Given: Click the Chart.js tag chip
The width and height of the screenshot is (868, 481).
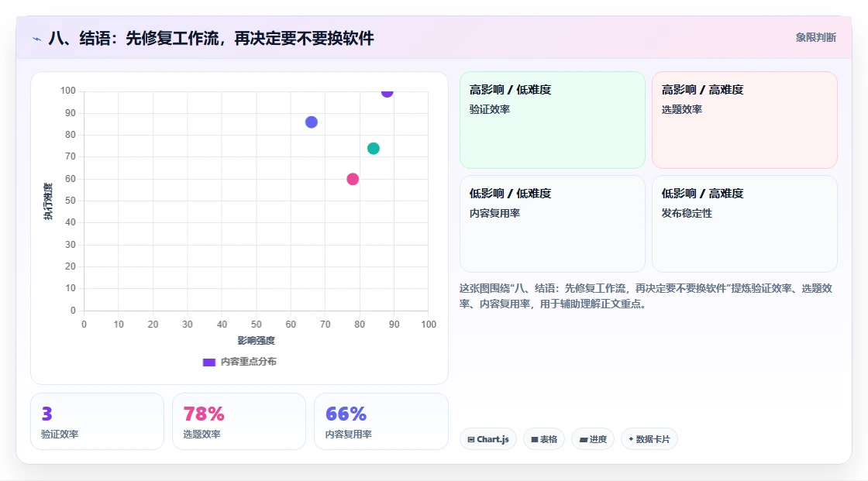Looking at the screenshot, I should click(488, 439).
